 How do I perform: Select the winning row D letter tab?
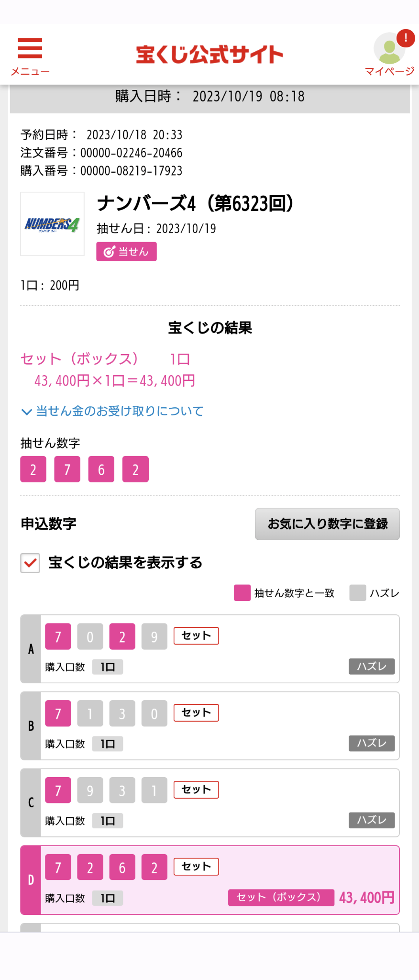pos(31,880)
